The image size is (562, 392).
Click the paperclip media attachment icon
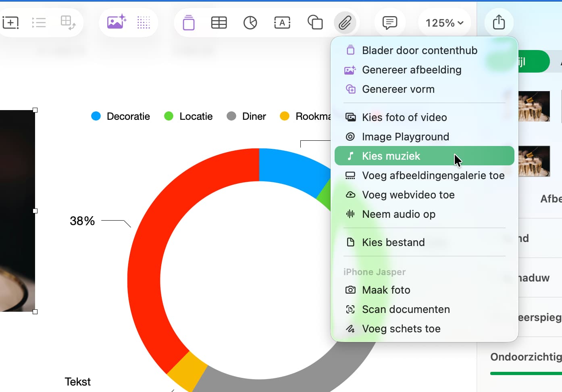[345, 23]
